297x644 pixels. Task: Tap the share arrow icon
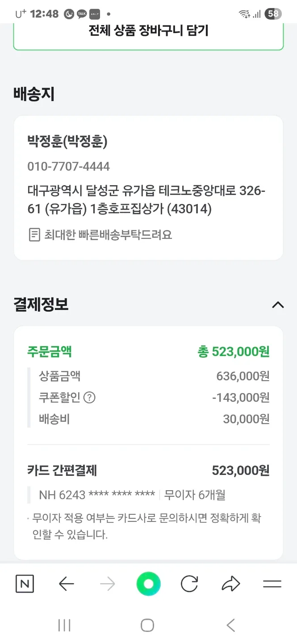230,584
